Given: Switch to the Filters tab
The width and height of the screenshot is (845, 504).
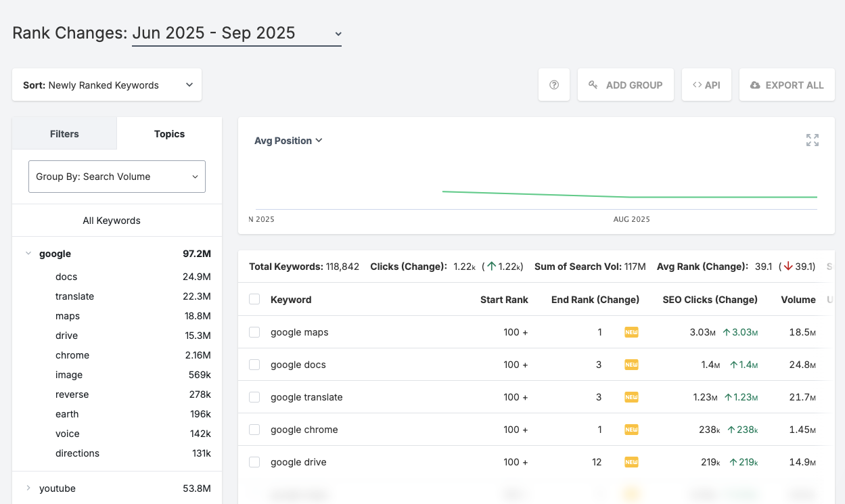Looking at the screenshot, I should (x=64, y=133).
